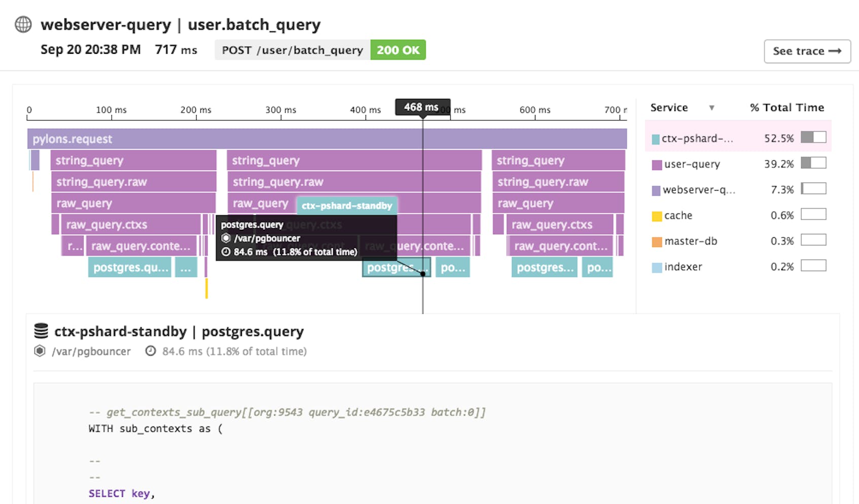The image size is (859, 504).
Task: Open the Service column sort dropdown
Action: coord(712,107)
